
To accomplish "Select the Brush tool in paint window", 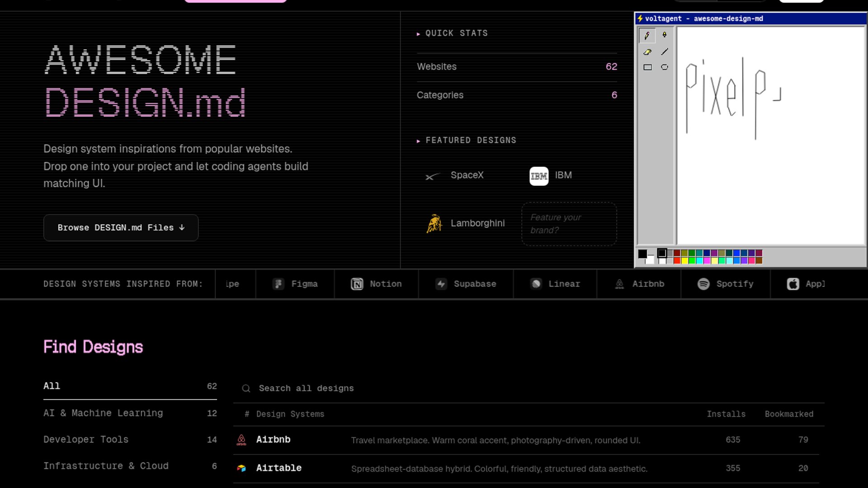I will click(664, 35).
